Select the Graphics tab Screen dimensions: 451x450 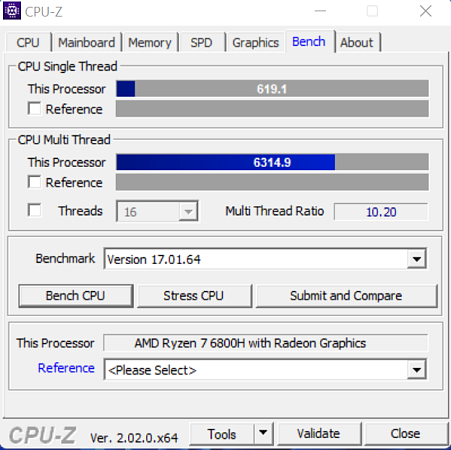(256, 43)
